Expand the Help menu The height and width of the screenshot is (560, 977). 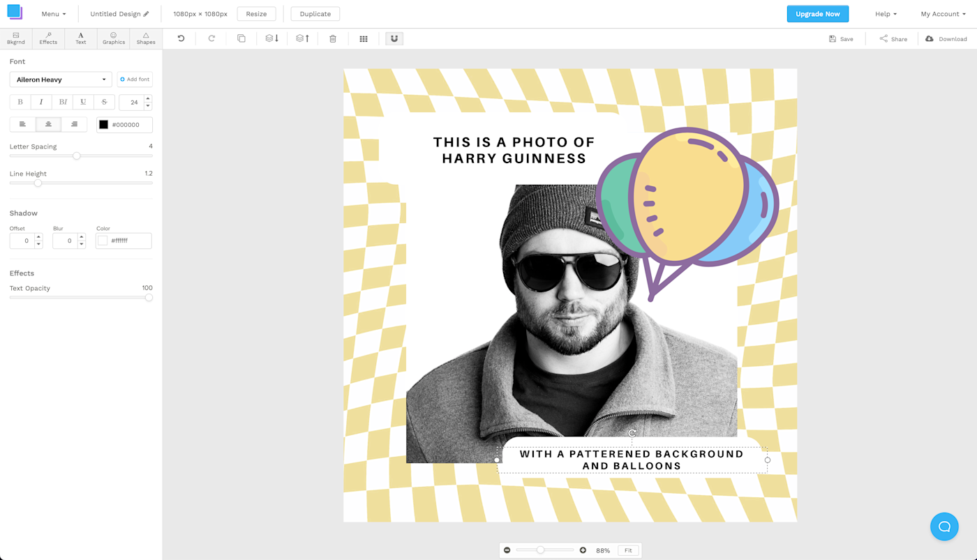pyautogui.click(x=886, y=14)
